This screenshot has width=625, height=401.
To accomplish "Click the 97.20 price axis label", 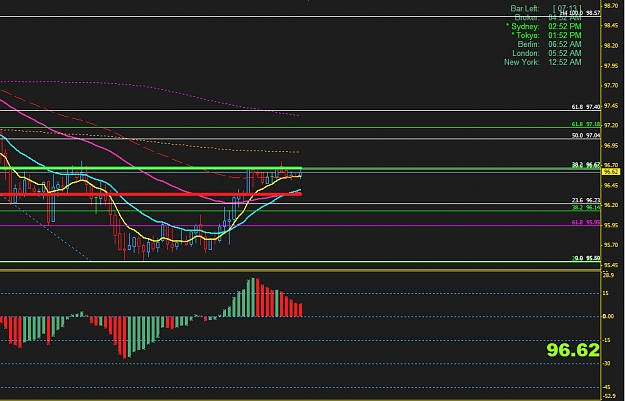I will click(611, 125).
